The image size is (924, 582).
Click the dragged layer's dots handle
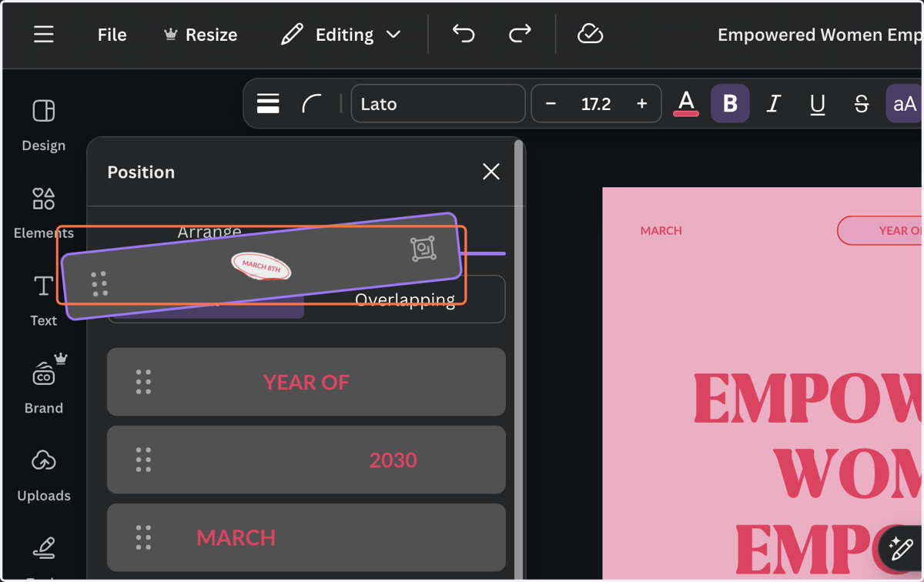click(99, 284)
